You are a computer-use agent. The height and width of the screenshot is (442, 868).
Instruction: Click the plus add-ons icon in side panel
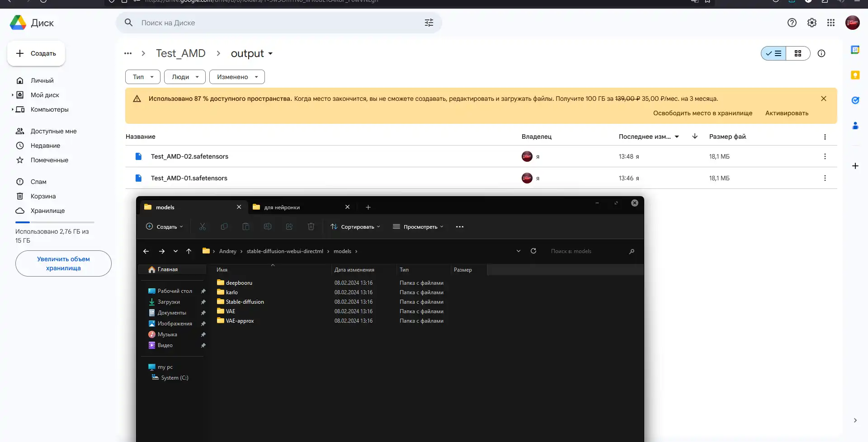click(x=855, y=166)
